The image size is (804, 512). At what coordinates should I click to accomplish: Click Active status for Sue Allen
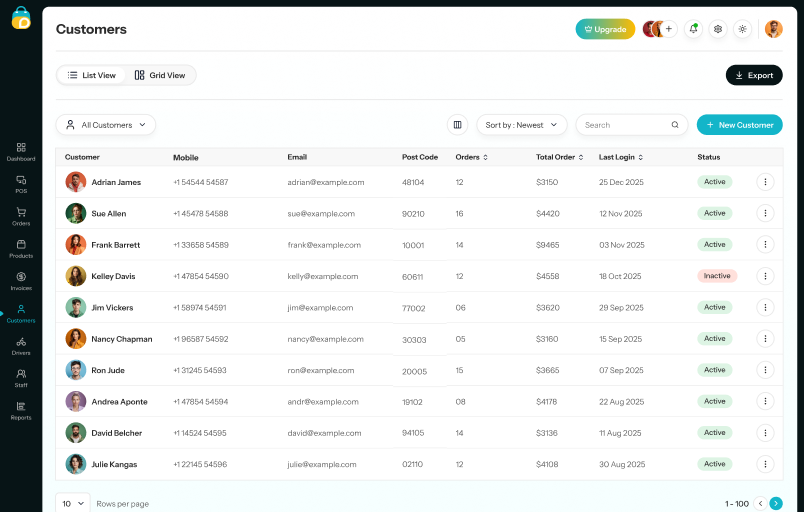point(714,213)
